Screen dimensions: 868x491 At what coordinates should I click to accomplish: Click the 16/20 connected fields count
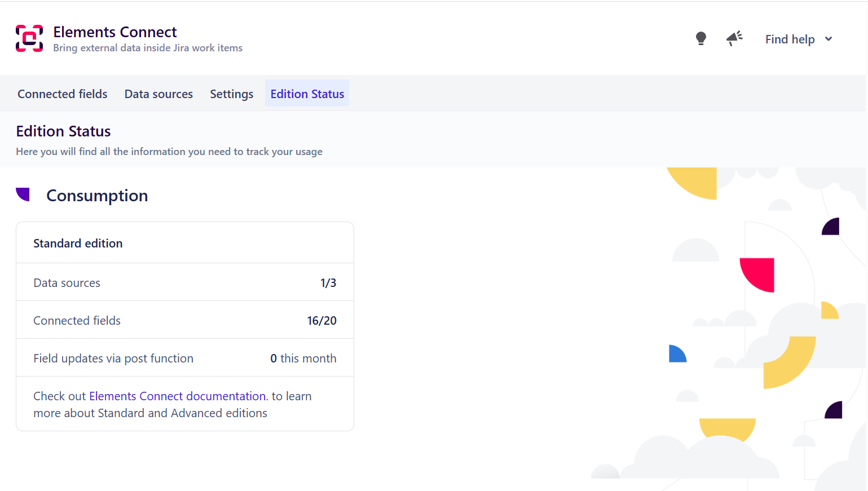(x=321, y=321)
